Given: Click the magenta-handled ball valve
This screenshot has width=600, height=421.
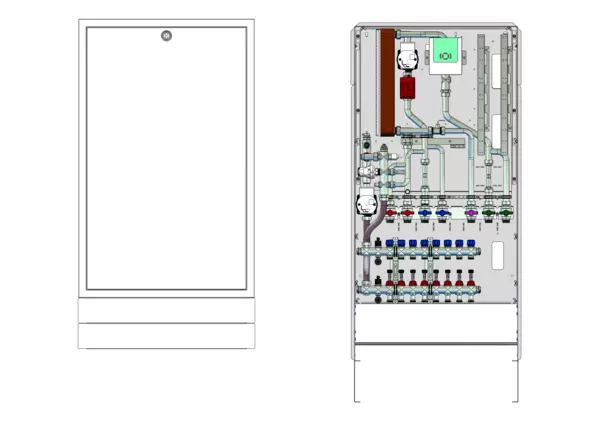Looking at the screenshot, I should point(472,213).
